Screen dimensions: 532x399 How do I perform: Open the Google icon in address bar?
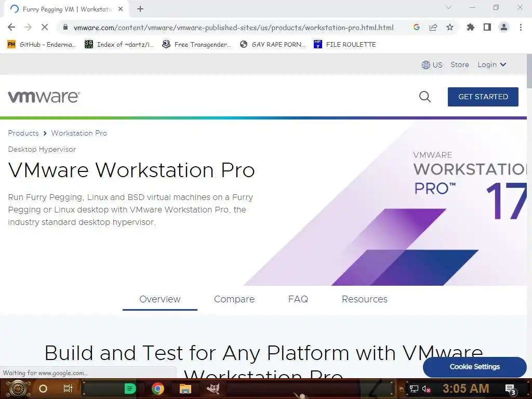pos(417,27)
